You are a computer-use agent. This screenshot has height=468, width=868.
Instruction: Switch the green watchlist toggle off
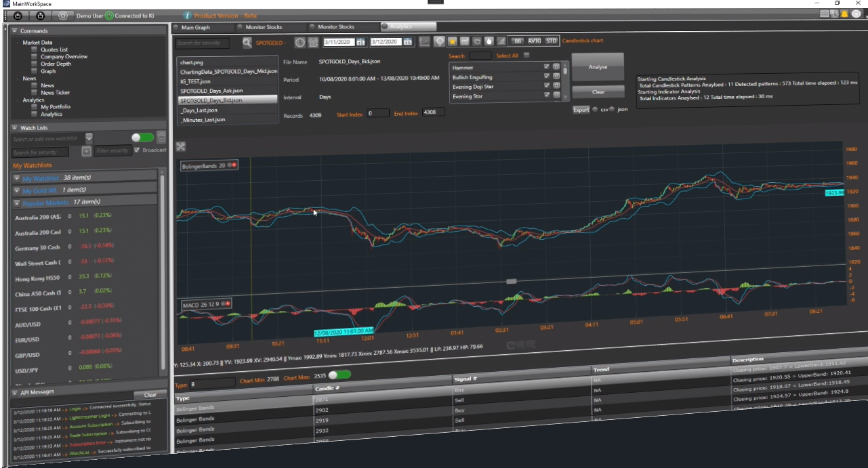(142, 137)
